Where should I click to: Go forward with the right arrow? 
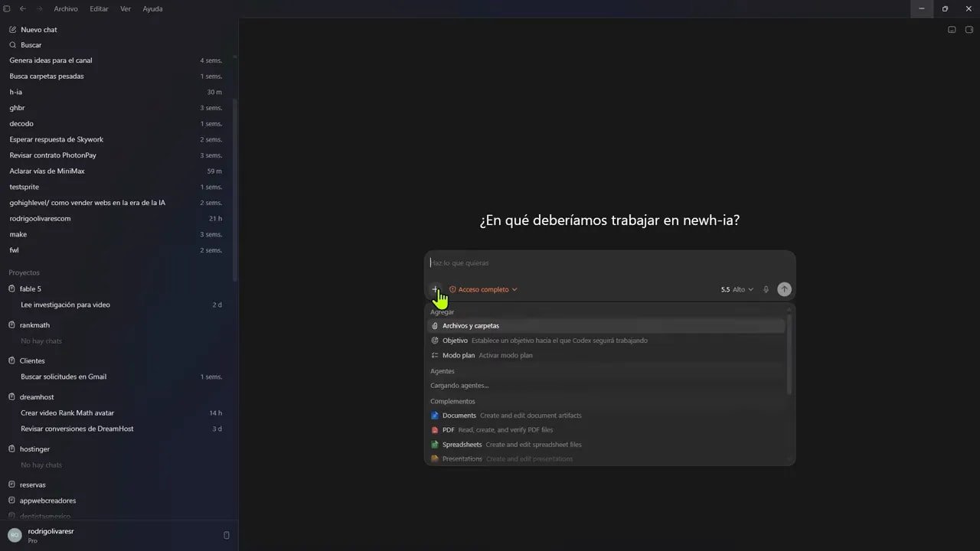point(40,8)
